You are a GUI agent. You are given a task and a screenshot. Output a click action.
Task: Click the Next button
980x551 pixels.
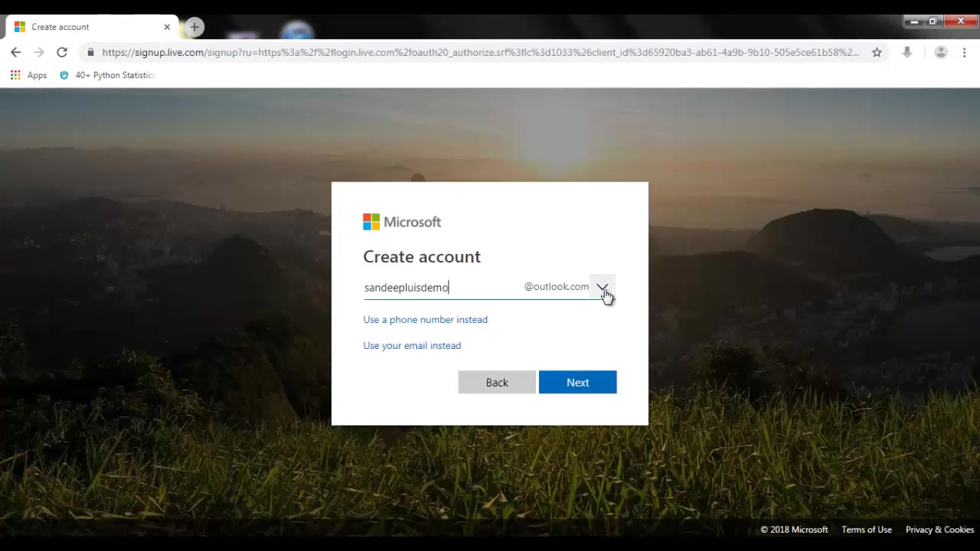[578, 382]
